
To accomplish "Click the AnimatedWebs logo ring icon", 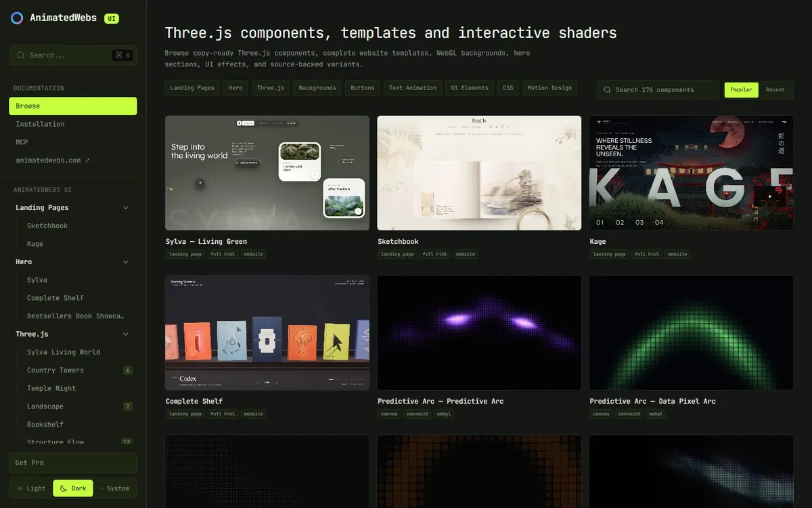I will pos(17,18).
